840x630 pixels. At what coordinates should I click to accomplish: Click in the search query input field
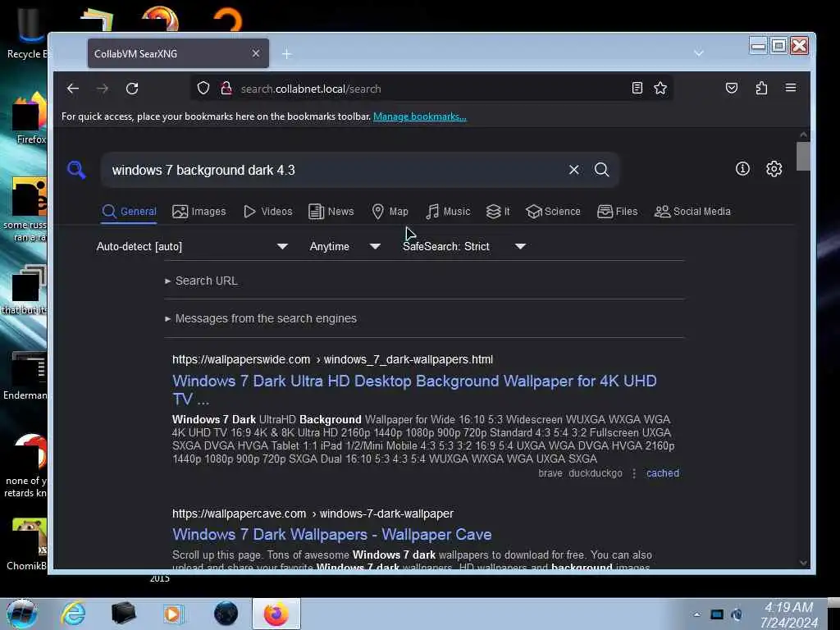tap(335, 170)
